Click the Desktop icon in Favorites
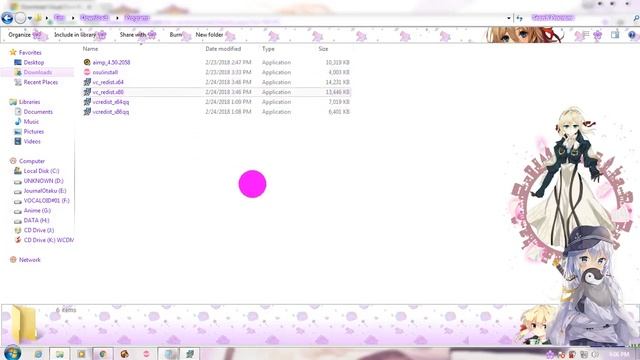The image size is (640, 360). [x=18, y=62]
